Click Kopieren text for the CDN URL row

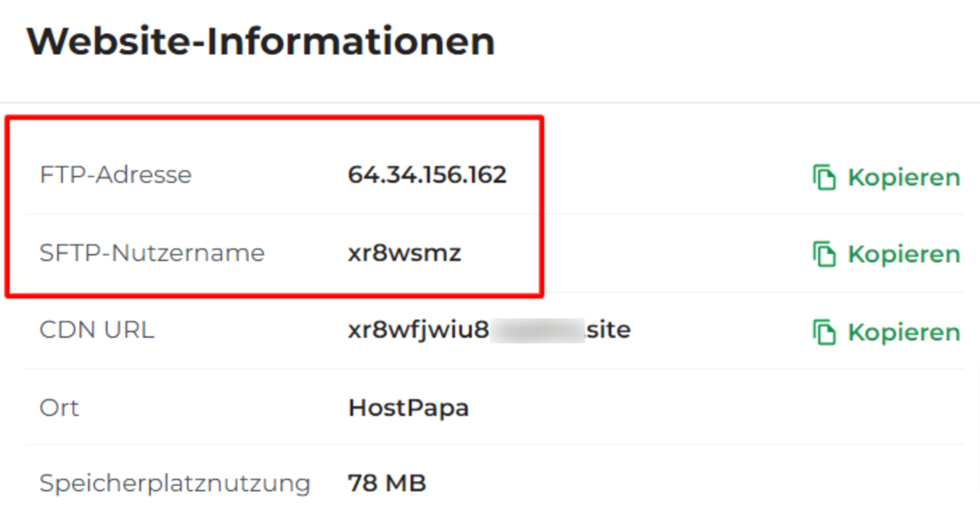pos(903,332)
